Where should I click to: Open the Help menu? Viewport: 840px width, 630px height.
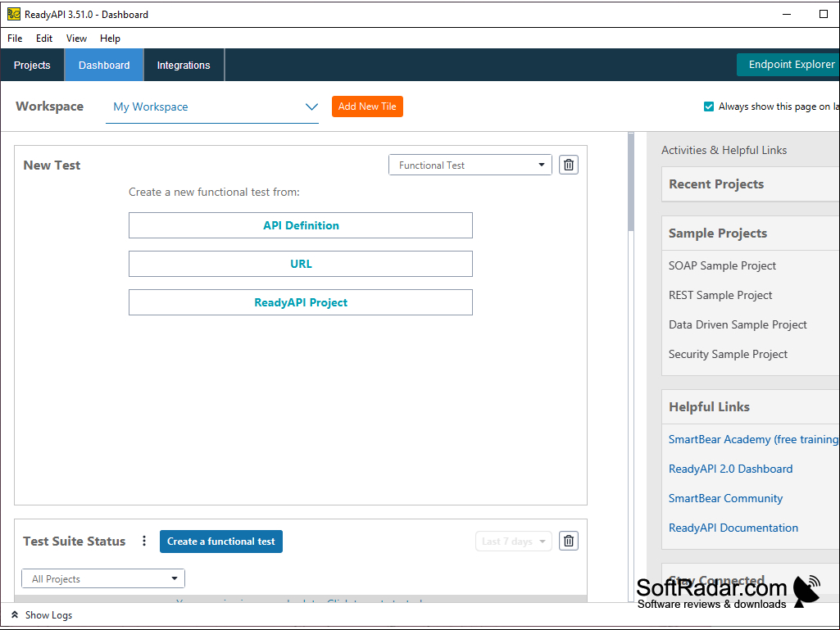pyautogui.click(x=111, y=39)
